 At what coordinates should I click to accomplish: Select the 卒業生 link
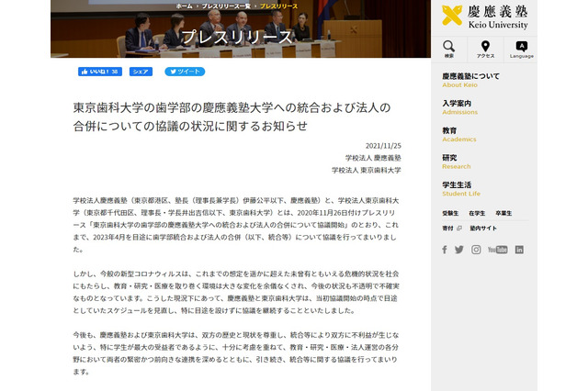(x=503, y=213)
